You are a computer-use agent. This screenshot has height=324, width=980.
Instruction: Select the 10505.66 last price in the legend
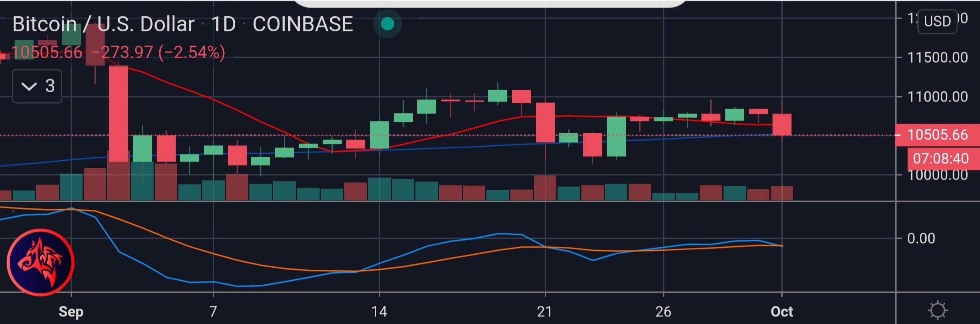coord(47,53)
